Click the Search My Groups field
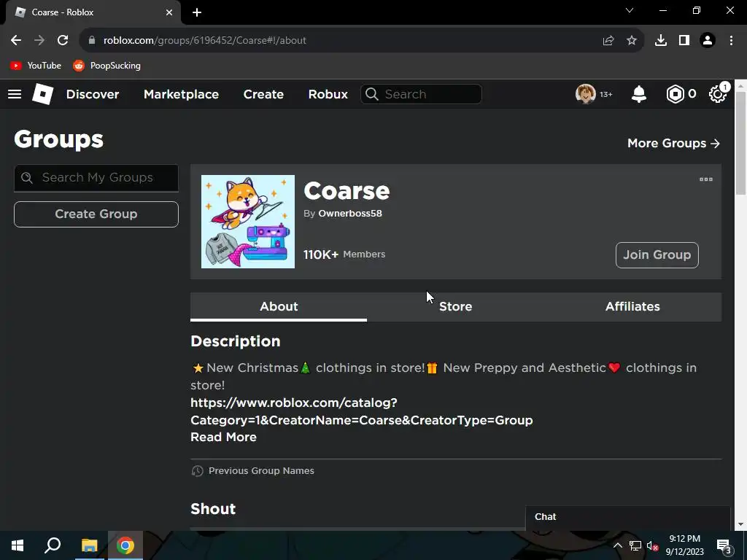This screenshot has width=747, height=560. click(96, 178)
